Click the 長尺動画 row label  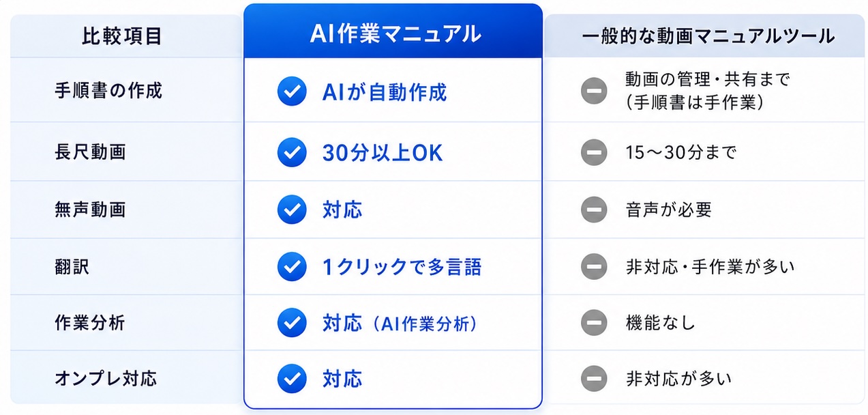pyautogui.click(x=90, y=152)
